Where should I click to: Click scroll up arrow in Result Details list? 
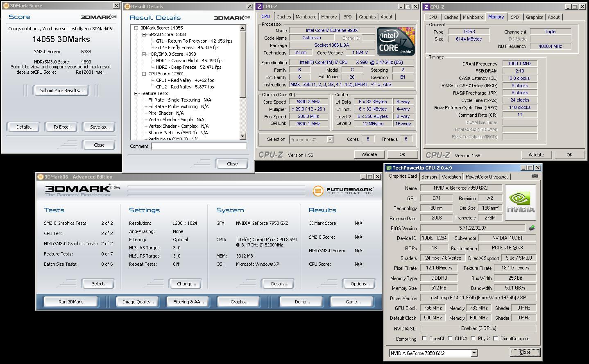click(242, 28)
